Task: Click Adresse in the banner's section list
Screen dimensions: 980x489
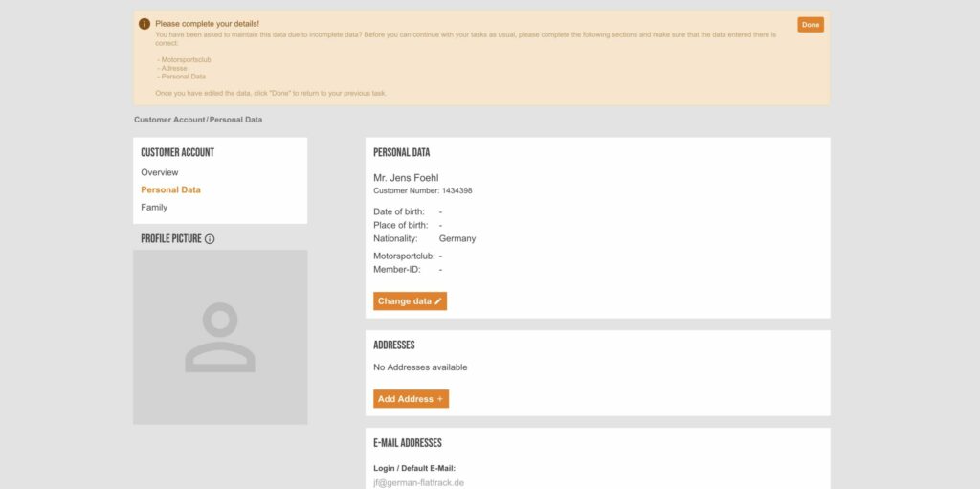Action: point(174,68)
